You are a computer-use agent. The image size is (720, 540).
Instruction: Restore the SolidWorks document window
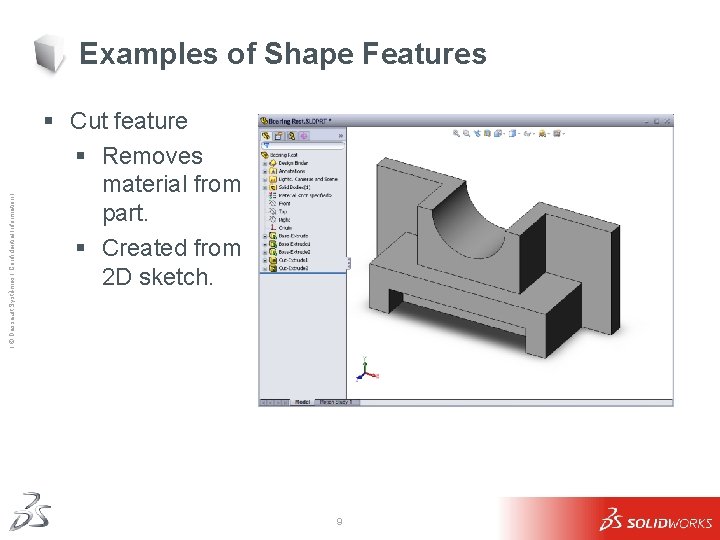click(x=657, y=122)
